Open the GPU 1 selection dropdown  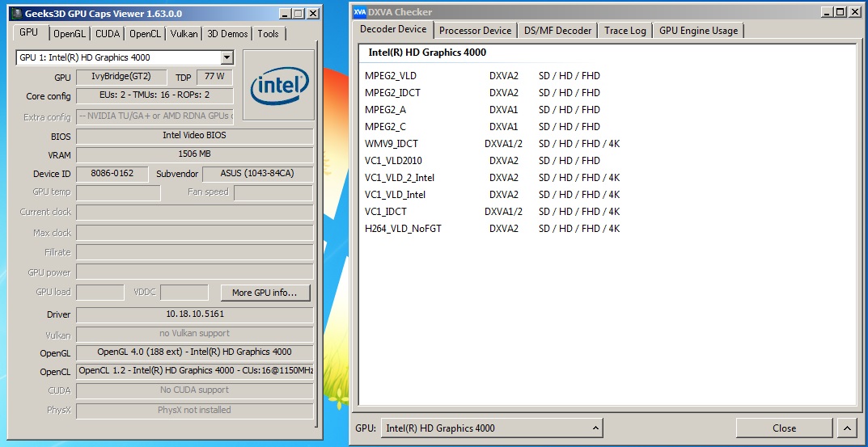227,57
